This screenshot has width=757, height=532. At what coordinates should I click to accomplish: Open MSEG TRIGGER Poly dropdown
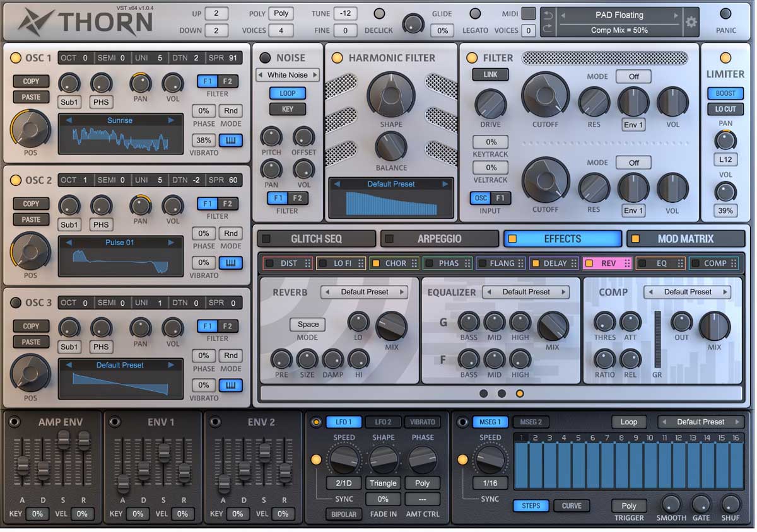tap(629, 506)
